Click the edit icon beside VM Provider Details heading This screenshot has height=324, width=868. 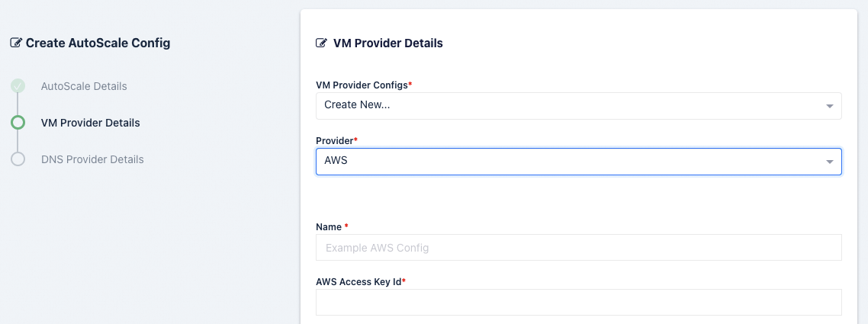[x=322, y=43]
